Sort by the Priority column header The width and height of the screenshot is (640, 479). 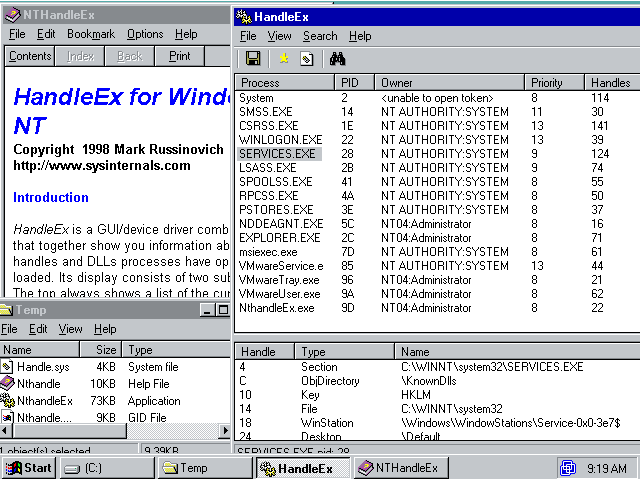pos(554,82)
